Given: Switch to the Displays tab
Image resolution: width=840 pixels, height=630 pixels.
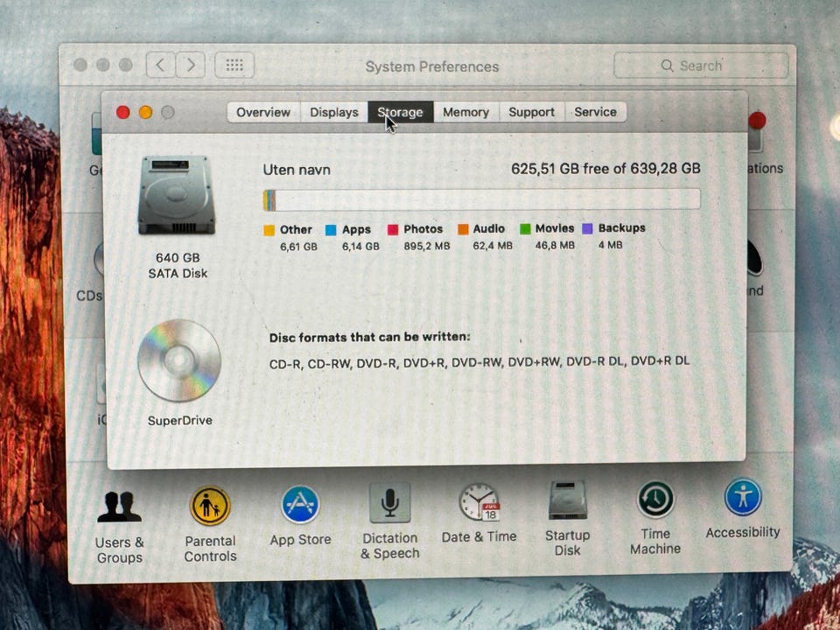Looking at the screenshot, I should tap(333, 113).
